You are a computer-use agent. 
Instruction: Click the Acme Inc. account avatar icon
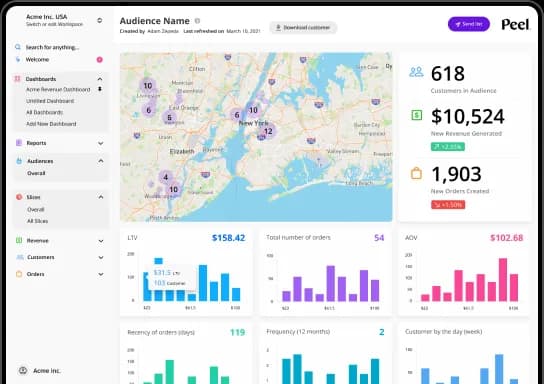point(23,370)
